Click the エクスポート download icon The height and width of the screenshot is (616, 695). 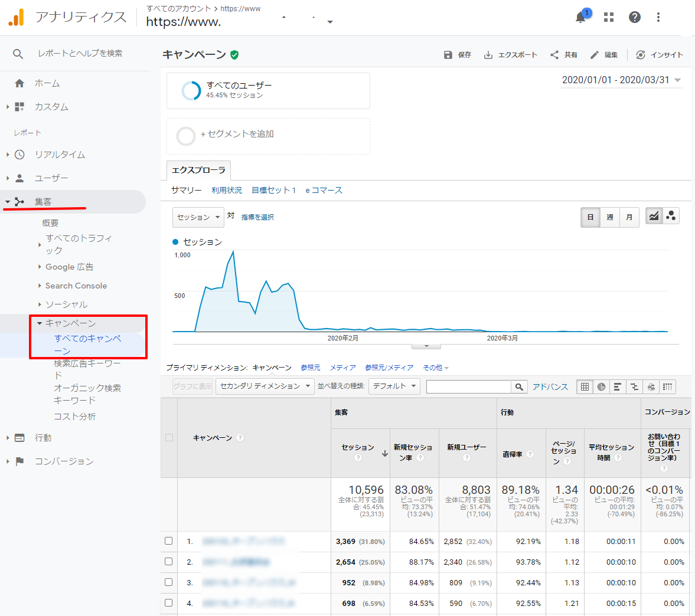click(488, 55)
